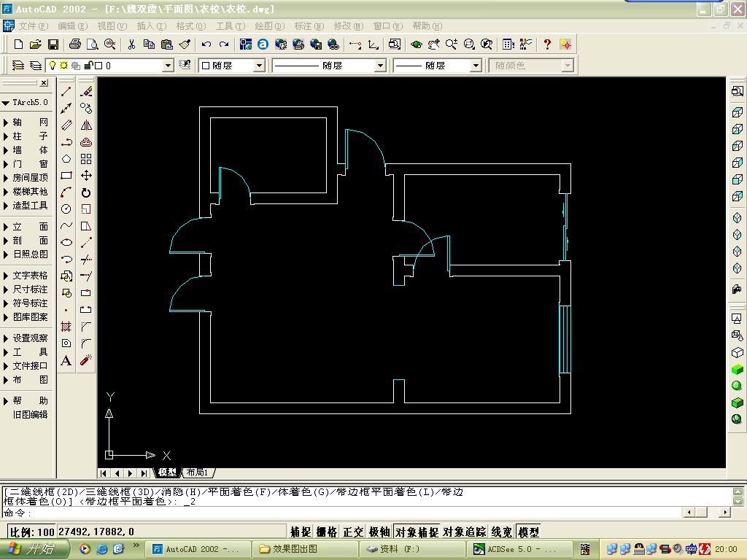Image resolution: width=747 pixels, height=560 pixels.
Task: Click the green sphere shade icon
Action: pyautogui.click(x=737, y=386)
